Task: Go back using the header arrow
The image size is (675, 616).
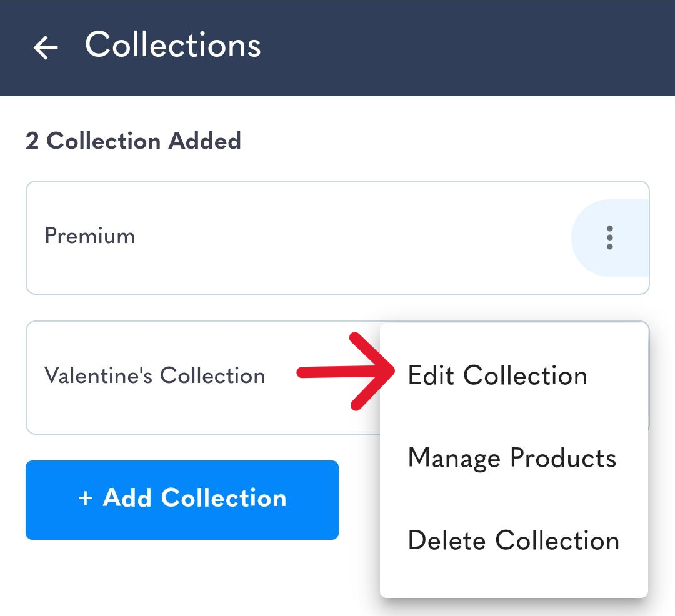Action: 46,47
